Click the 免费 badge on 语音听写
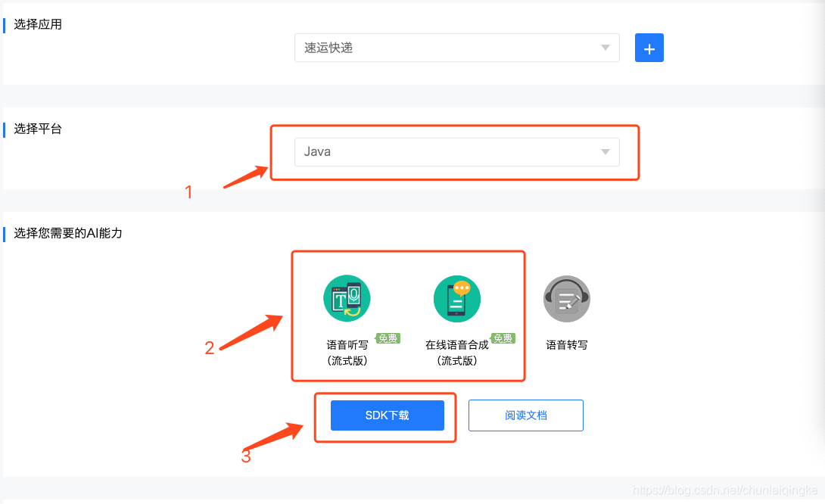The height and width of the screenshot is (504, 825). click(x=388, y=338)
